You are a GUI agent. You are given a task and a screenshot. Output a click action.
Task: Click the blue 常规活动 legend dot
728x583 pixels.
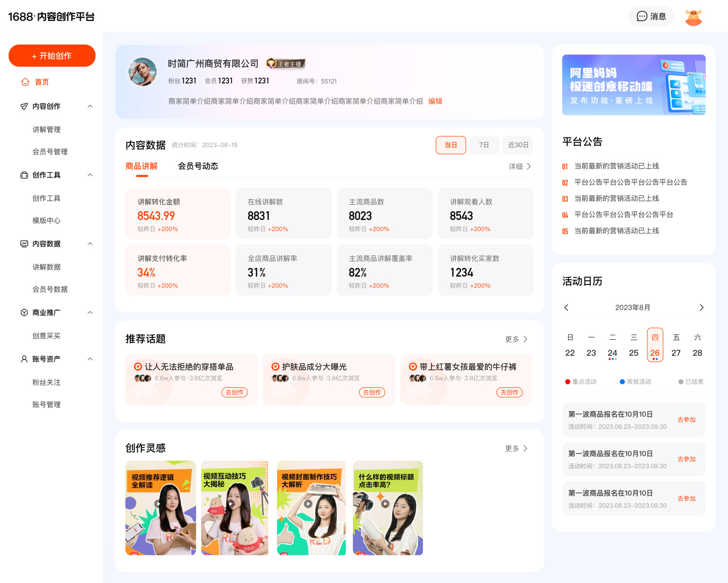pyautogui.click(x=621, y=382)
